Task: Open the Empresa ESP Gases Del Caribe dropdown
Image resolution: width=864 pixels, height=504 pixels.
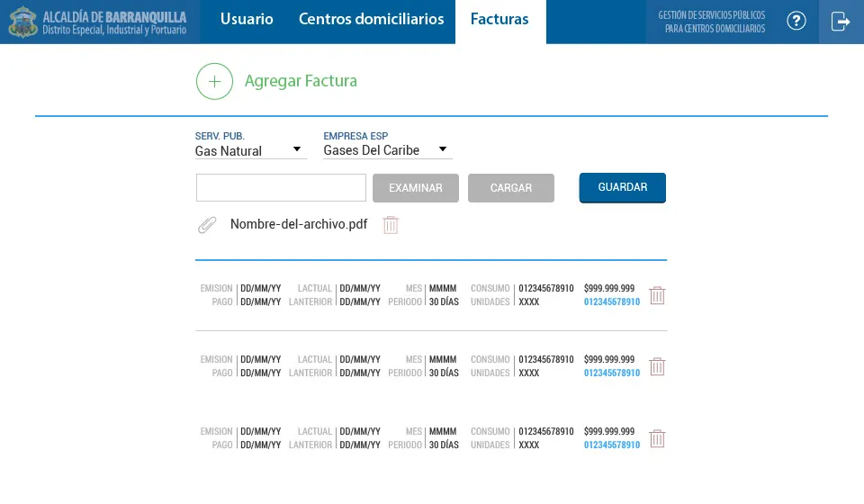Action: (x=387, y=150)
